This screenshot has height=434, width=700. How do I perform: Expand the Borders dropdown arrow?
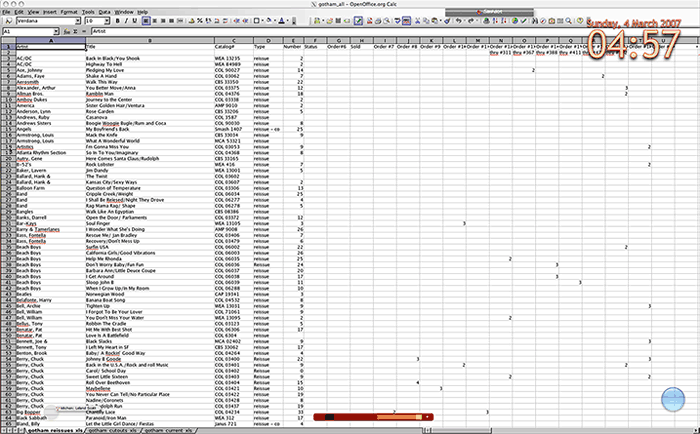pos(262,21)
